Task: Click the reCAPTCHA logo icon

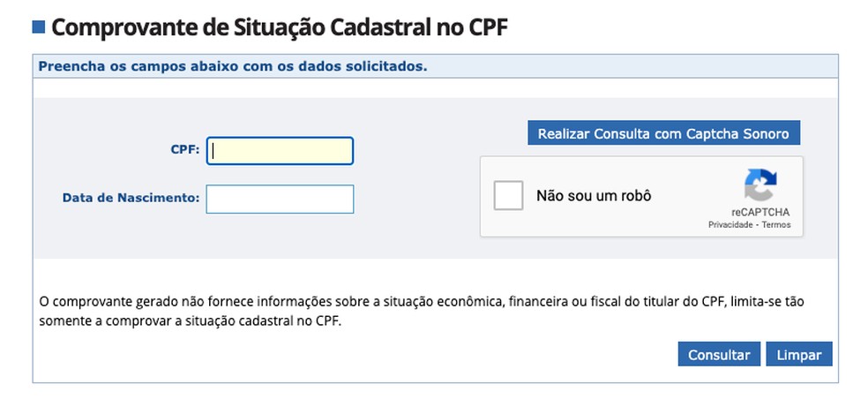Action: pyautogui.click(x=759, y=185)
